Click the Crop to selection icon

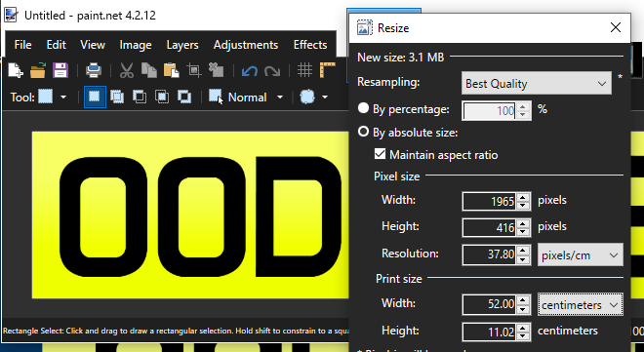[x=193, y=70]
